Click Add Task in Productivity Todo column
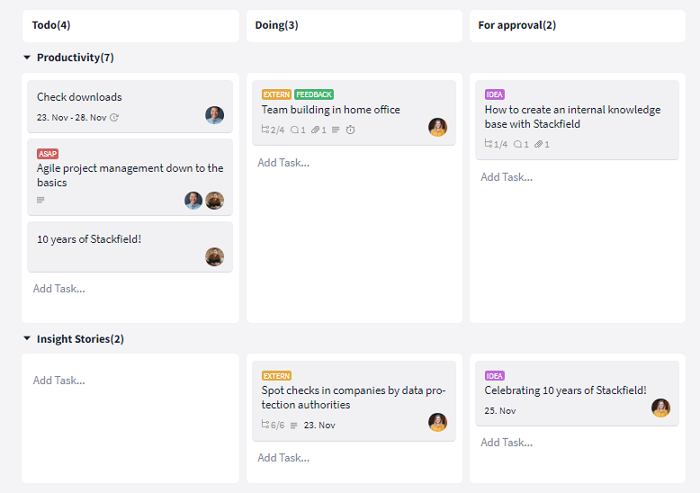The width and height of the screenshot is (700, 493). 59,288
